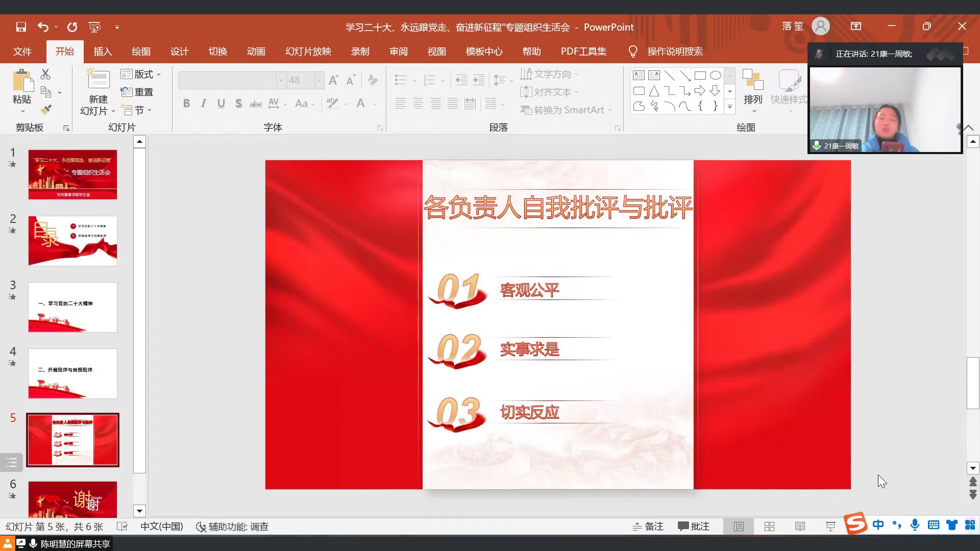Viewport: 980px width, 551px height.
Task: Select the oval shape in shapes gallery
Action: pyautogui.click(x=715, y=76)
